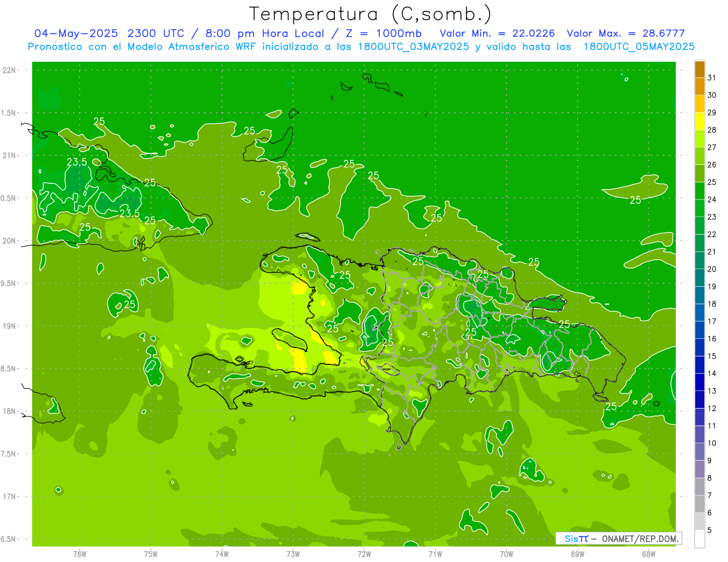Click colorbar label '10'

(712, 443)
